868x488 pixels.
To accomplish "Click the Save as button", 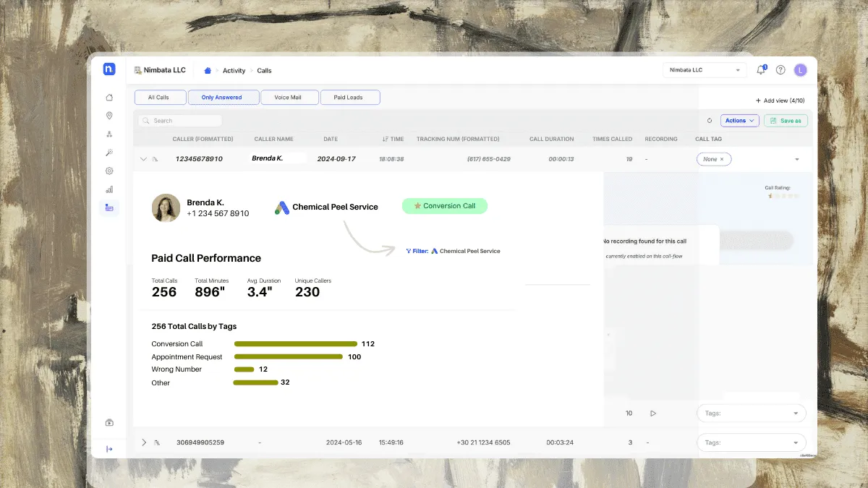I will (786, 121).
